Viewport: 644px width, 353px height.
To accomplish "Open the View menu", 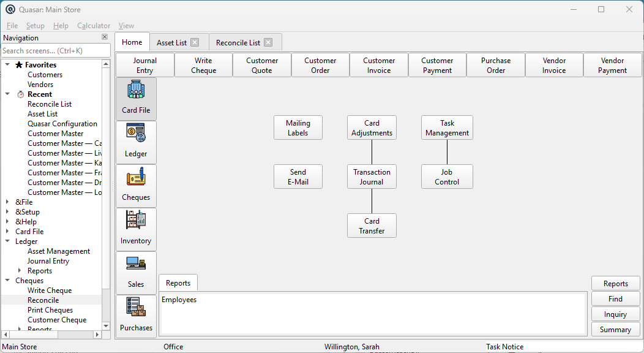I will [x=126, y=26].
